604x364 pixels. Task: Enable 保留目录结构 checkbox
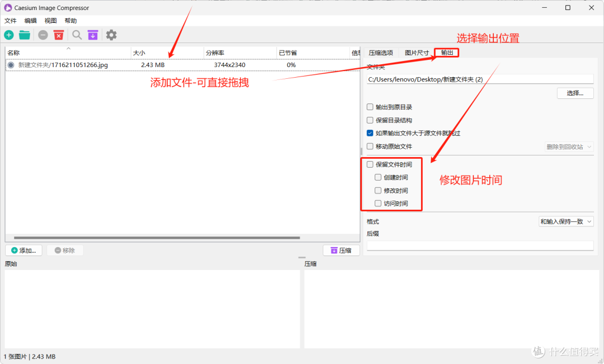[x=370, y=120]
